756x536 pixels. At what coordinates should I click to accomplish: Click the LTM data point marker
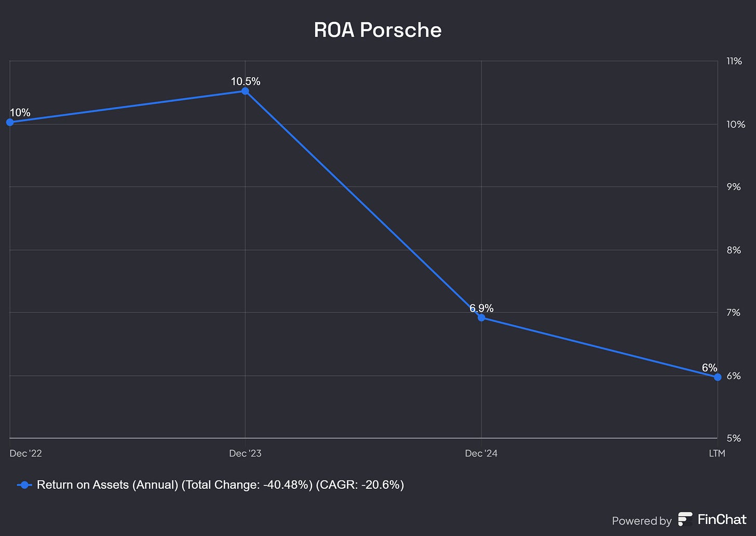[718, 377]
